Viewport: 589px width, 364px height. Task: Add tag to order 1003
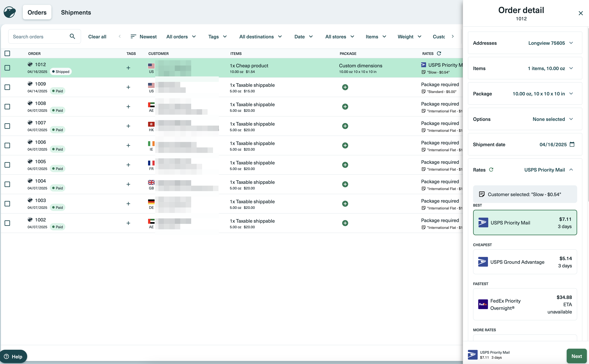coord(128,204)
